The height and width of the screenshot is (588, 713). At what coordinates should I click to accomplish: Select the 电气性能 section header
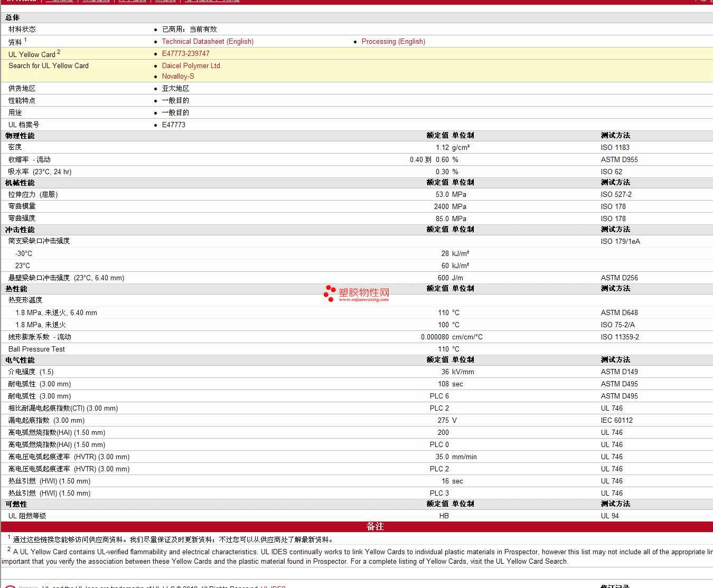tap(20, 361)
